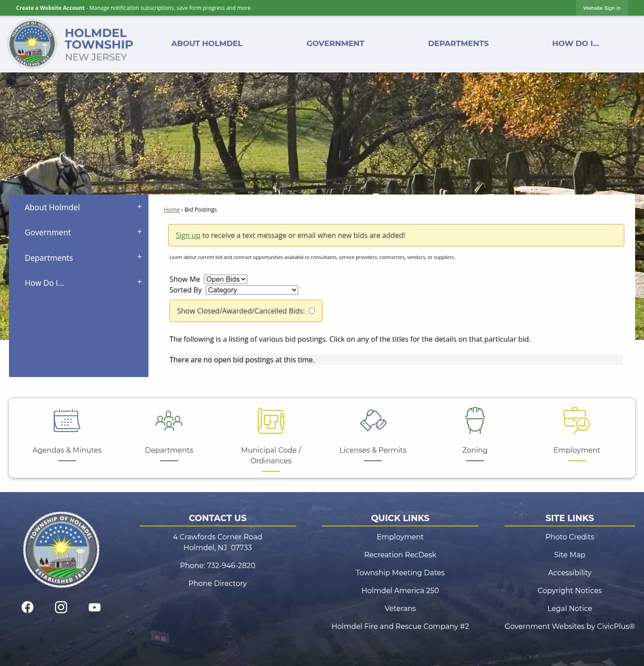Screen dimensions: 644x666
Task: Enable Show Closed/Awarded/Cancelled Bids
Action: tap(312, 310)
